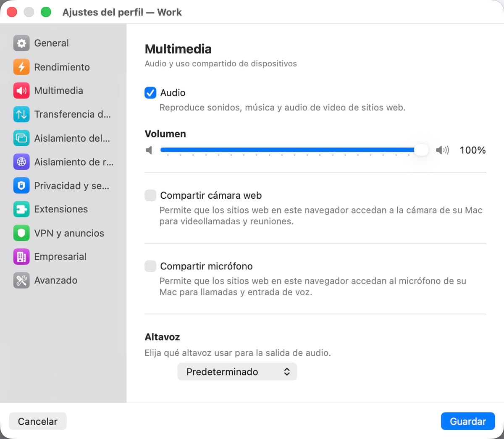The image size is (504, 439).
Task: Click 'Audio y uso compartido de dispositivos' subtitle
Action: [x=220, y=63]
